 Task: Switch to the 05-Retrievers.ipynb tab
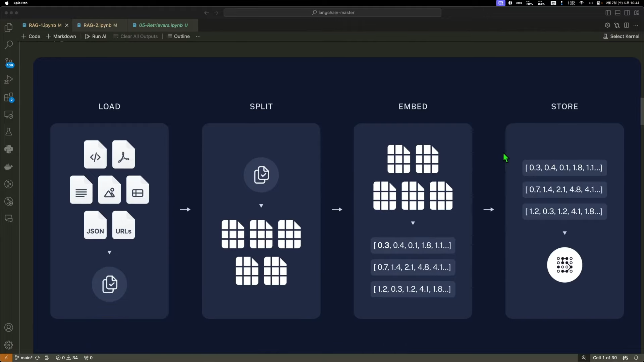pyautogui.click(x=161, y=25)
